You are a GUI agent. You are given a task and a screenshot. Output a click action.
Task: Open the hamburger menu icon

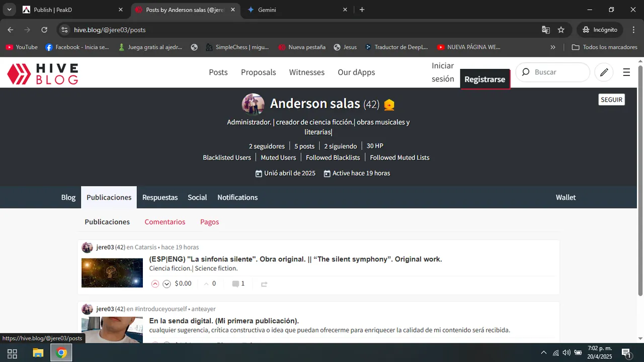(626, 72)
